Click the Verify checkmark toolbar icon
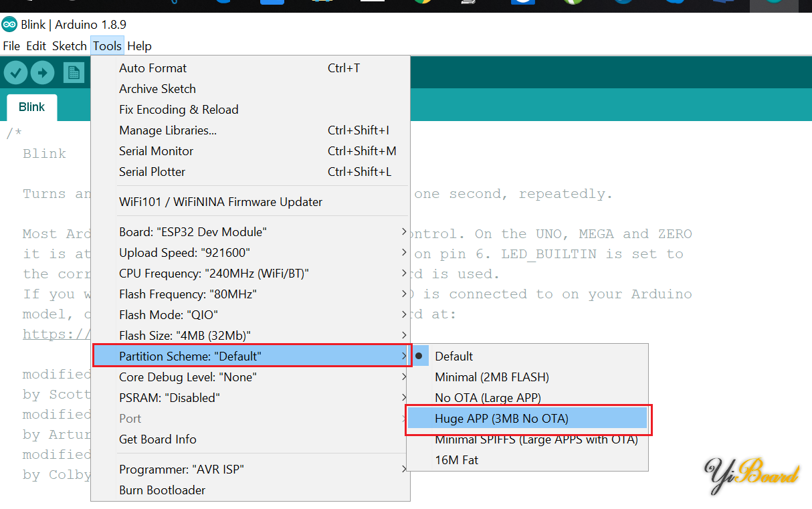The width and height of the screenshot is (812, 509). [15, 72]
